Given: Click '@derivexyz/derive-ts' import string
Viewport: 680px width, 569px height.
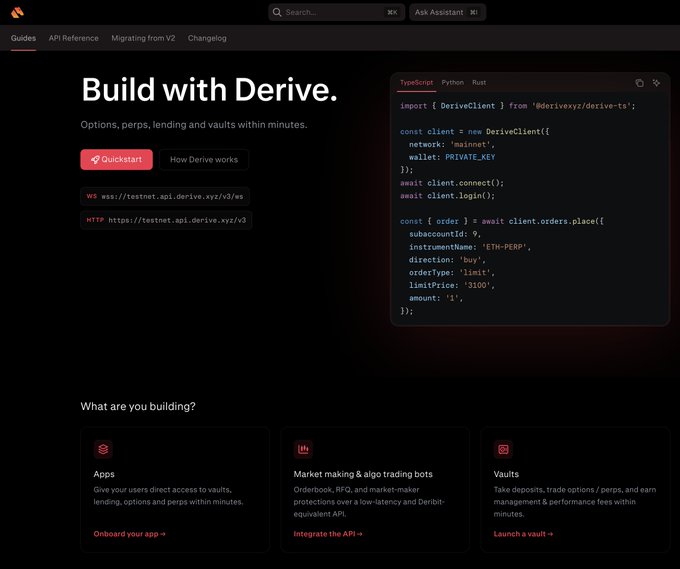Looking at the screenshot, I should (581, 106).
